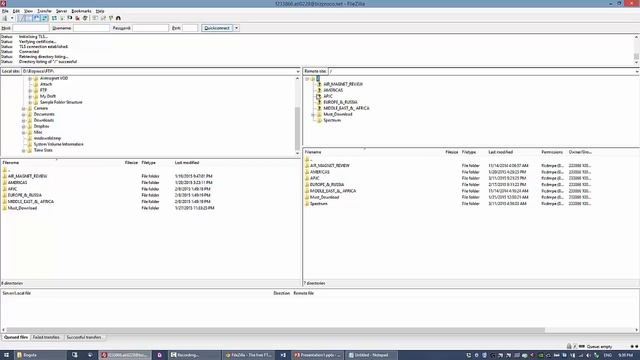Viewport: 640px width, 360px height.
Task: Open the File menu
Action: point(5,11)
